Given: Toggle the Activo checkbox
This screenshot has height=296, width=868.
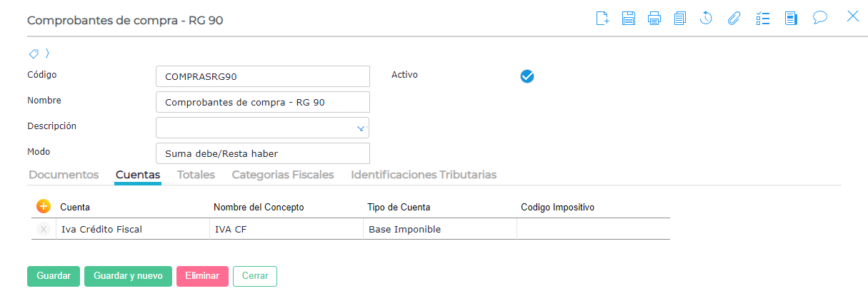Looking at the screenshot, I should (x=527, y=76).
